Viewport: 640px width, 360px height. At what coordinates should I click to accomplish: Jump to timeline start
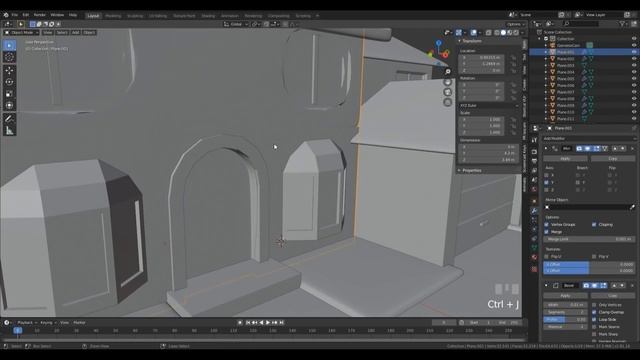pyautogui.click(x=248, y=322)
